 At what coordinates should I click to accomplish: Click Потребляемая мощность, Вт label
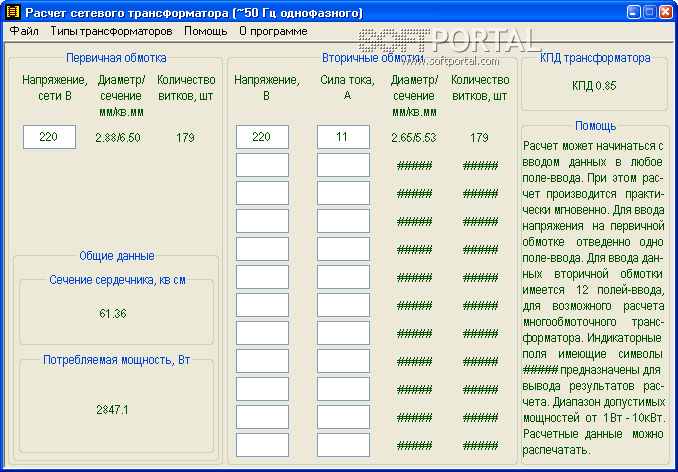(x=116, y=360)
